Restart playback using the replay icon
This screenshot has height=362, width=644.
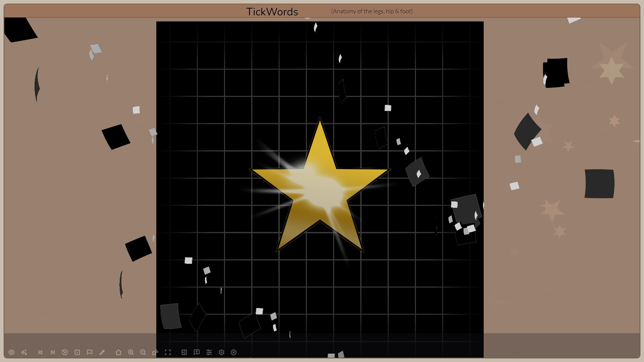pyautogui.click(x=65, y=352)
